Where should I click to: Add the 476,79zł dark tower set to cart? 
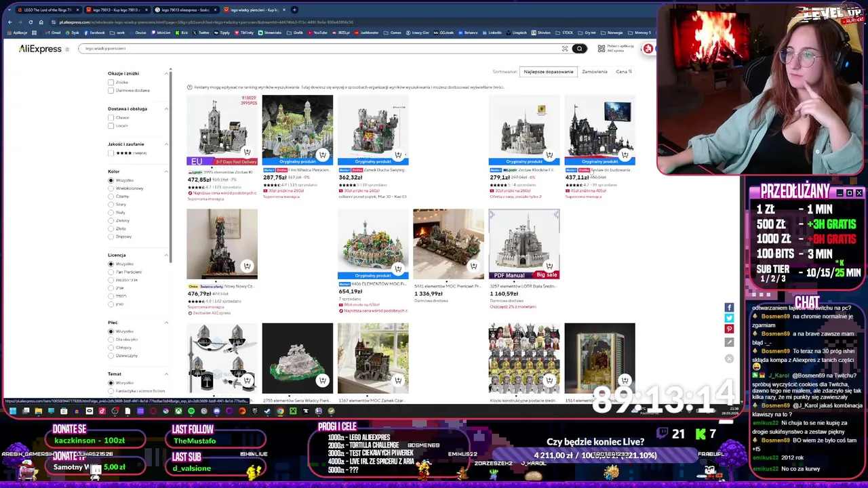coord(247,266)
